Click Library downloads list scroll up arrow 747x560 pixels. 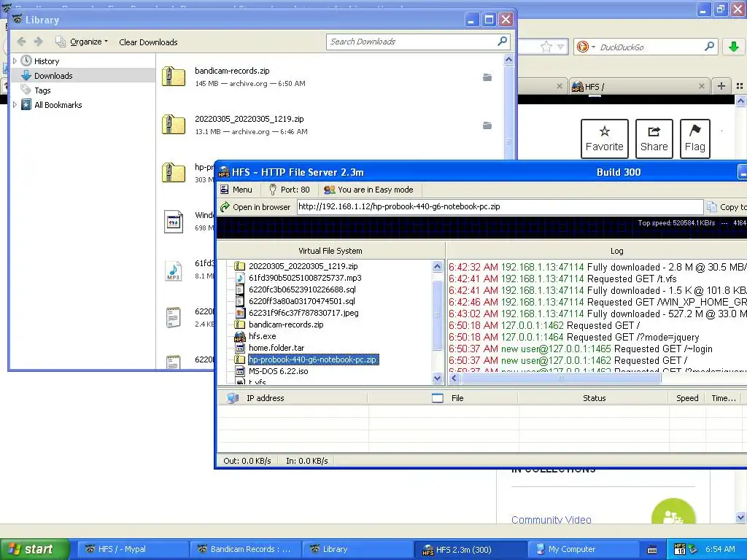508,60
